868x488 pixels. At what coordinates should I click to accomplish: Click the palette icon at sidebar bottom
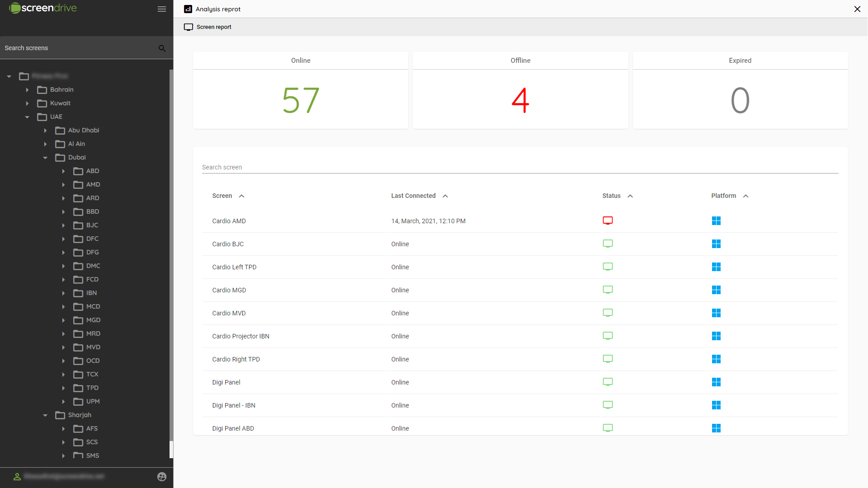[x=161, y=477]
